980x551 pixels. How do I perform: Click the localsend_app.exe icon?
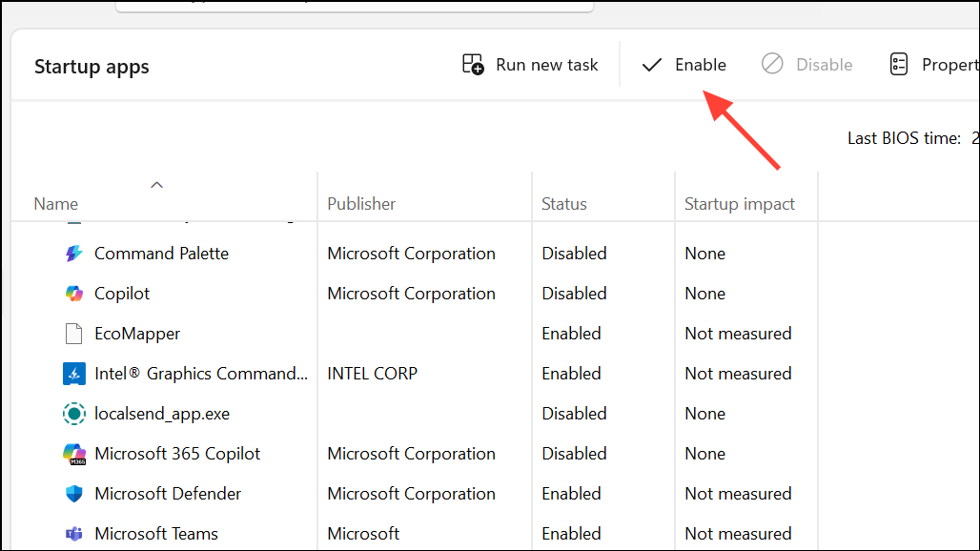(x=74, y=413)
